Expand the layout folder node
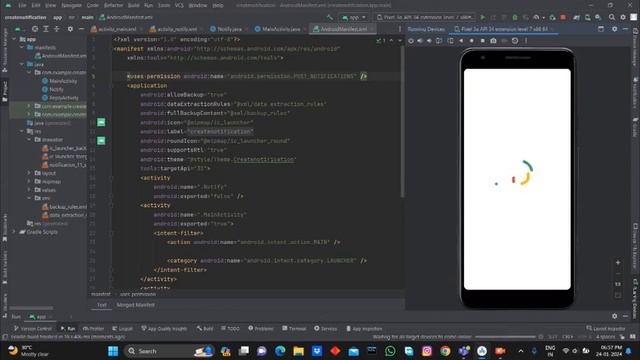 point(29,173)
